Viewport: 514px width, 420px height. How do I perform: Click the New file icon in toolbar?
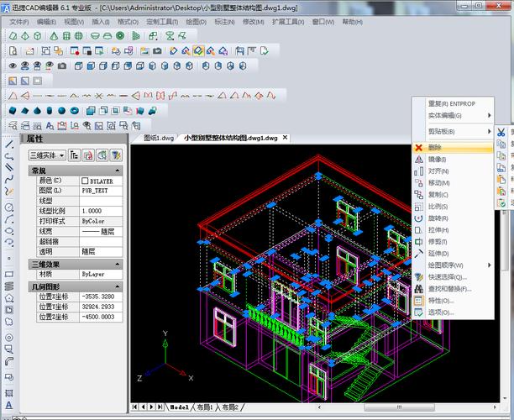pos(14,50)
